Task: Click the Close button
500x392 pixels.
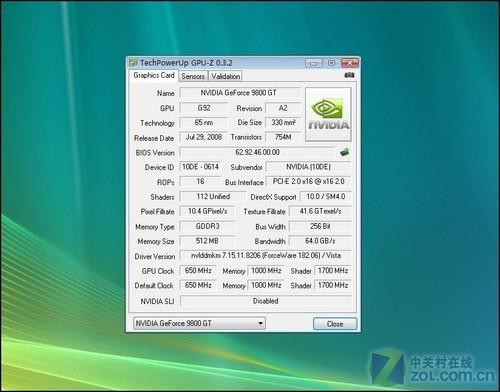Action: coord(335,324)
